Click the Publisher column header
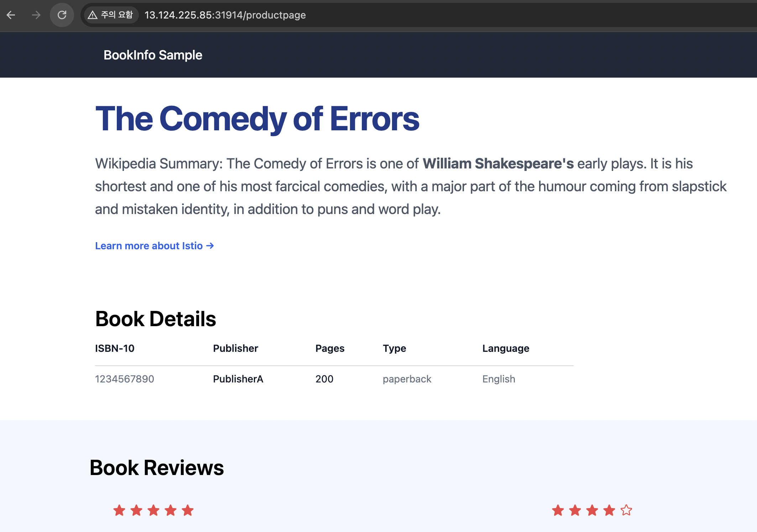757x532 pixels. coord(235,348)
